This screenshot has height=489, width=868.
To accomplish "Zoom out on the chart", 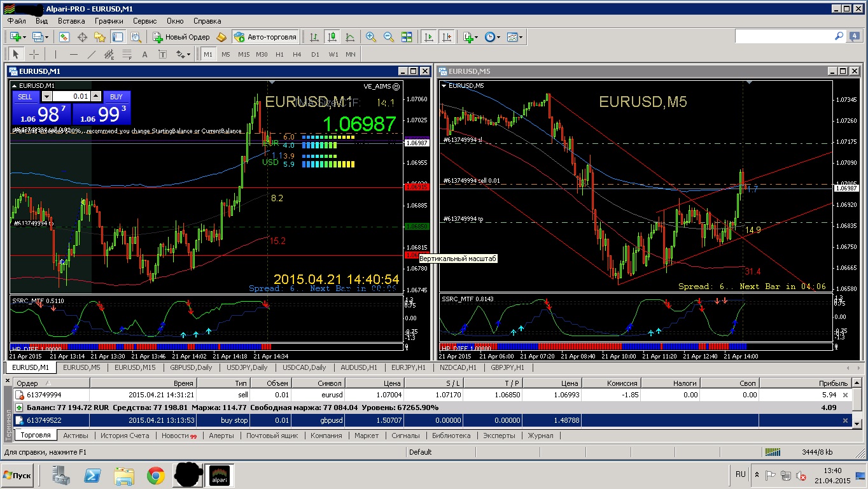I will (389, 37).
